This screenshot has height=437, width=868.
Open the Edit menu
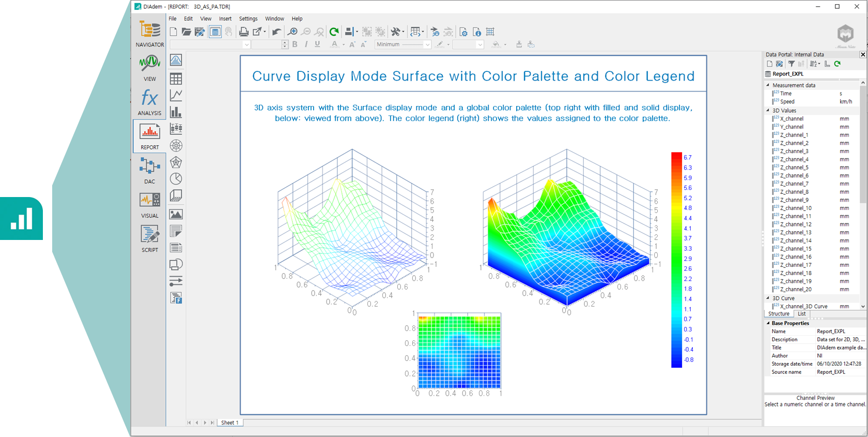(188, 19)
